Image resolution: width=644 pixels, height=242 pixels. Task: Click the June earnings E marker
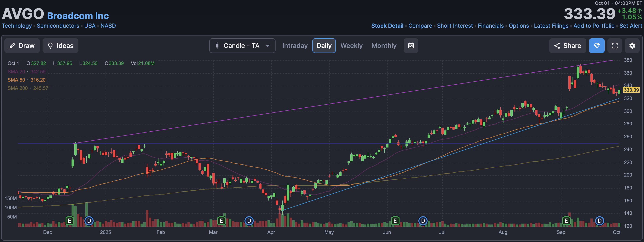tap(395, 221)
